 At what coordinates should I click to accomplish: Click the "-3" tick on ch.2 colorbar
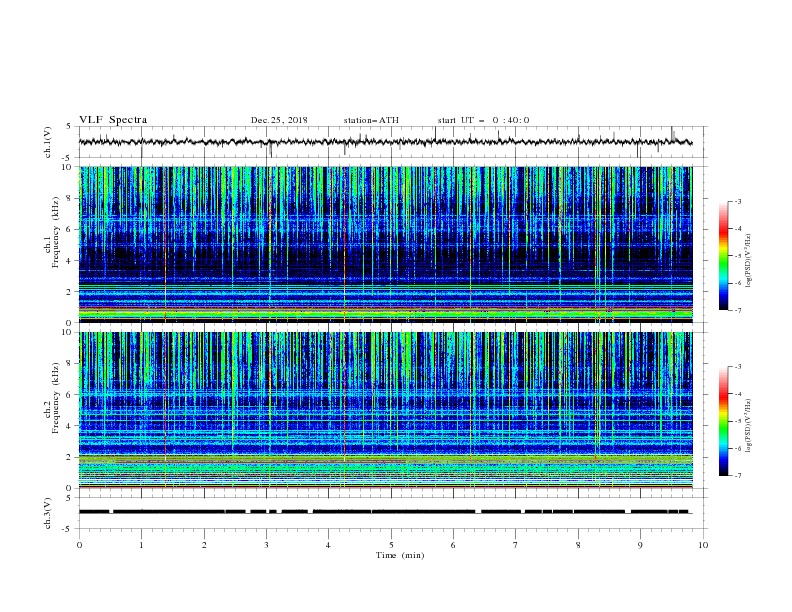click(737, 367)
